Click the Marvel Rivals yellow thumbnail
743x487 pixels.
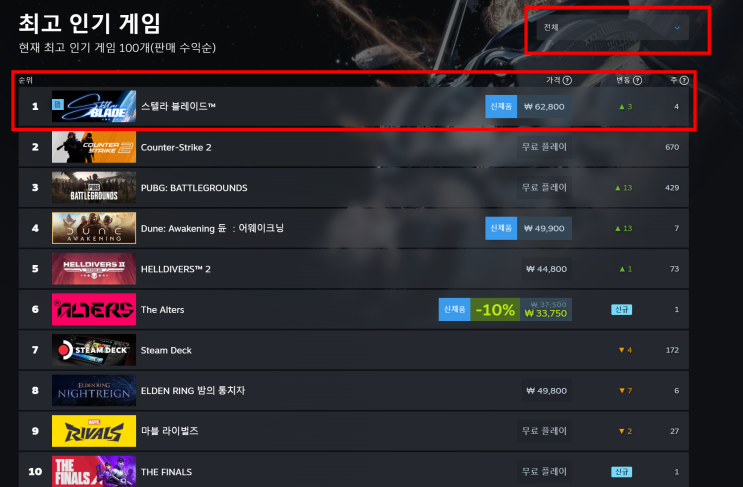point(94,431)
